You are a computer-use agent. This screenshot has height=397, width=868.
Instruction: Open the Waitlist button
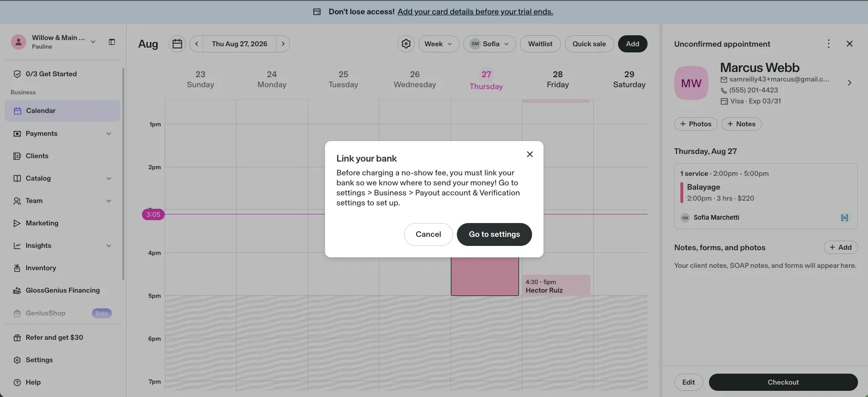(x=540, y=44)
